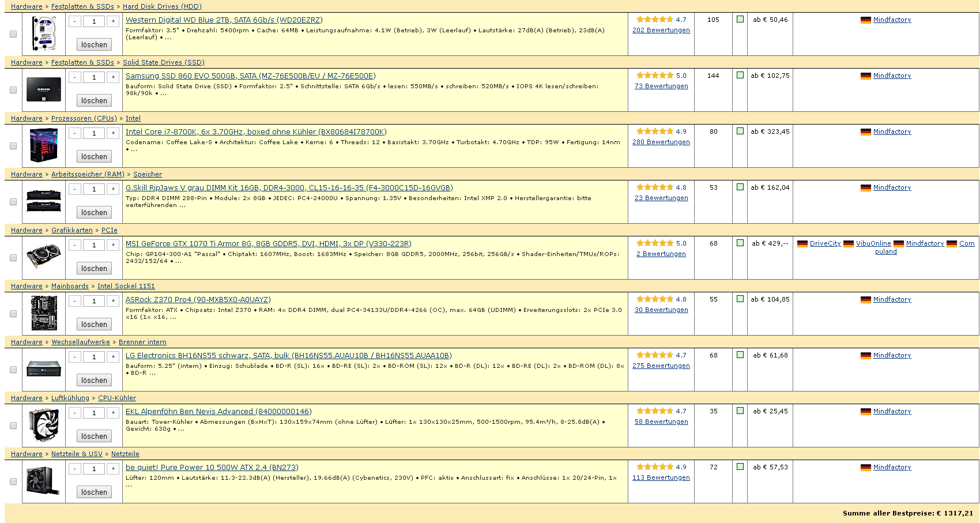The image size is (980, 523).
Task: Click the ASRock Z370 Pro4 motherboard image
Action: coord(44,313)
